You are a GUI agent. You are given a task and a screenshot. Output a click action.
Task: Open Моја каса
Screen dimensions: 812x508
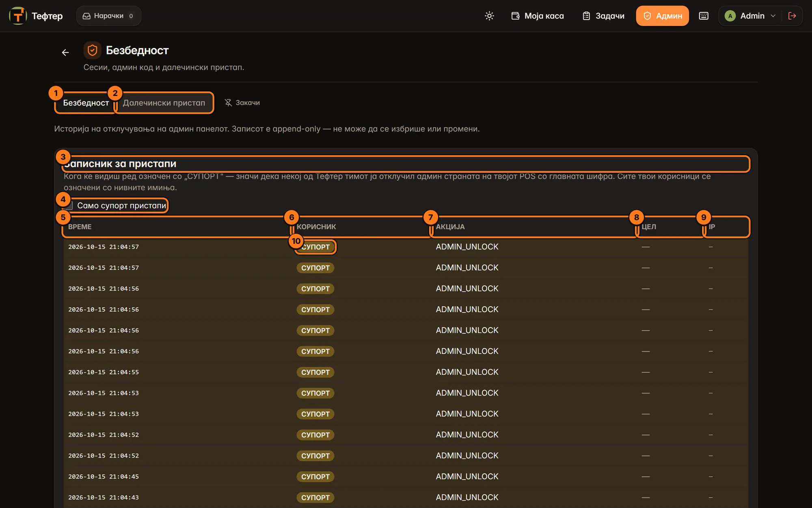tap(538, 16)
